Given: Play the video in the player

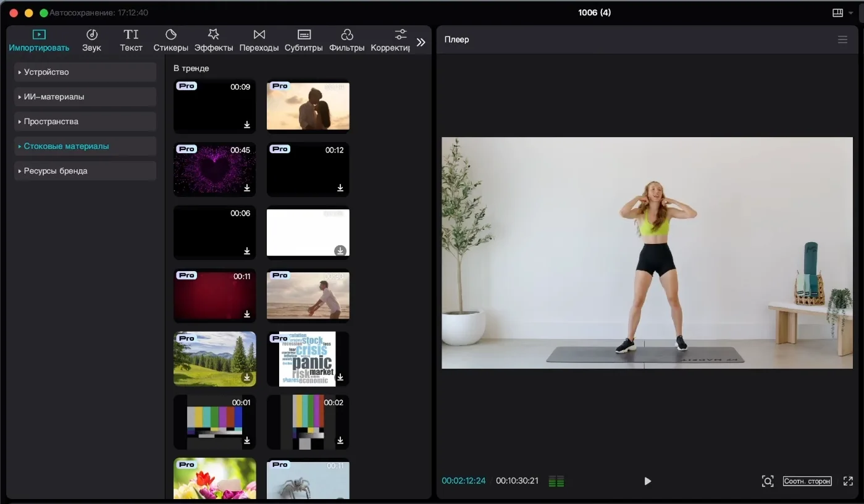Looking at the screenshot, I should point(647,481).
